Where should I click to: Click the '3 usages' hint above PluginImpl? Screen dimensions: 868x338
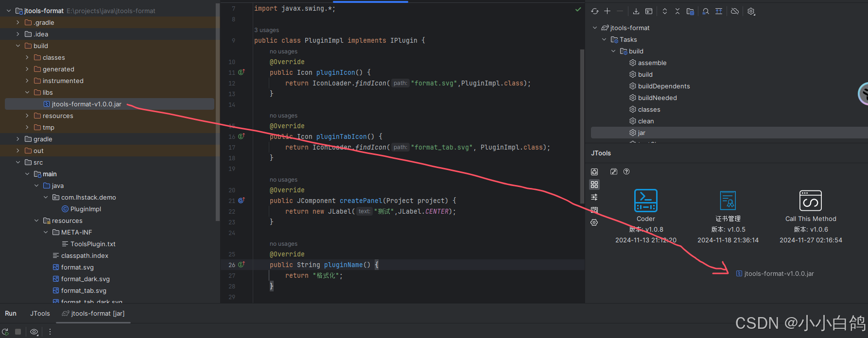[x=266, y=30]
